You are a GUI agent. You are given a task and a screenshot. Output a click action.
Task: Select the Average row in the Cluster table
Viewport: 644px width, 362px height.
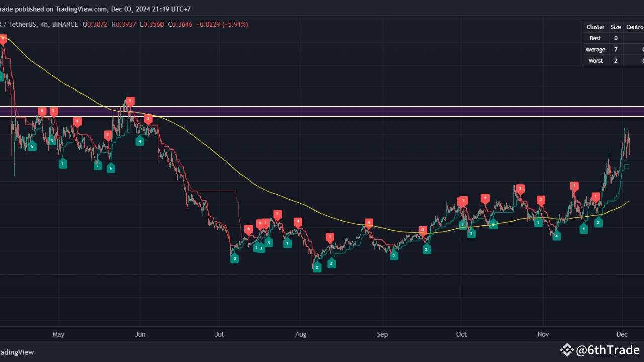pyautogui.click(x=595, y=49)
